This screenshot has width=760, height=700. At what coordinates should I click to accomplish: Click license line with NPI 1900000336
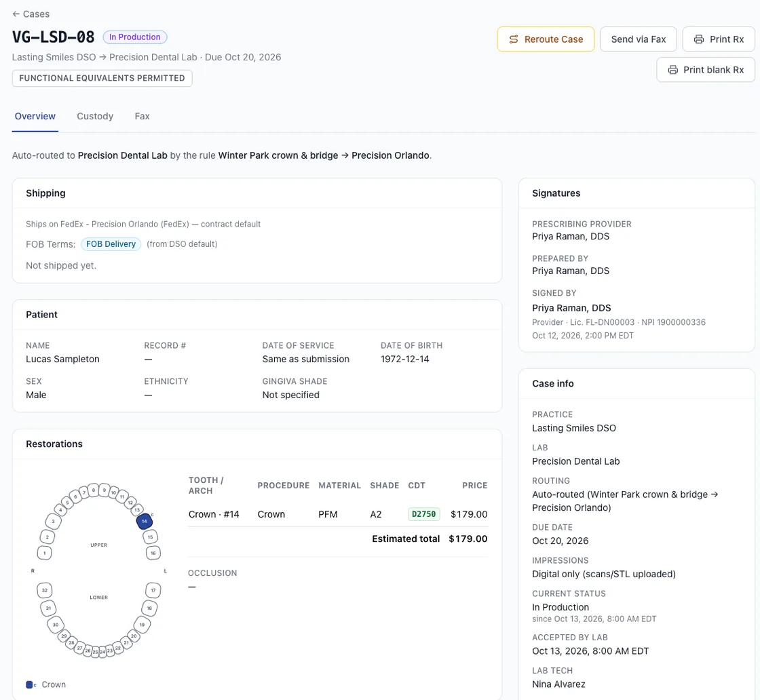(618, 322)
